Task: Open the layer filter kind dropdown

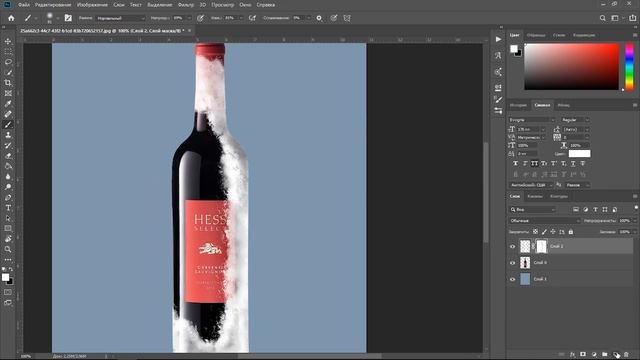Action: (532, 209)
